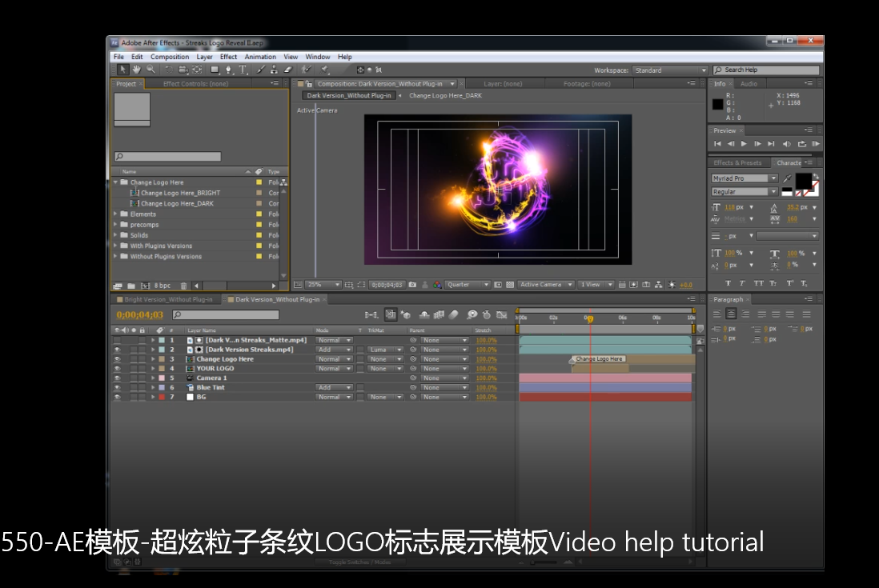Expand the precomps folder
This screenshot has width=879, height=588.
pos(115,225)
